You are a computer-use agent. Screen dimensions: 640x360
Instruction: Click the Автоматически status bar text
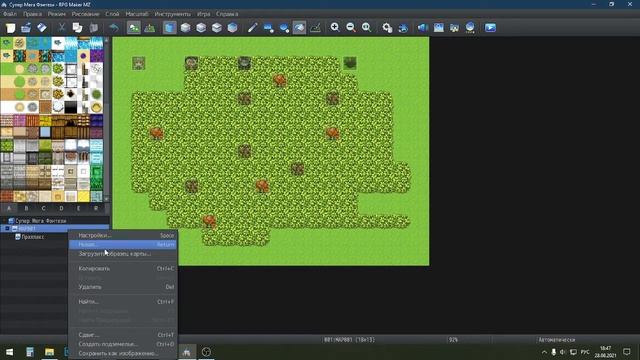pos(556,340)
